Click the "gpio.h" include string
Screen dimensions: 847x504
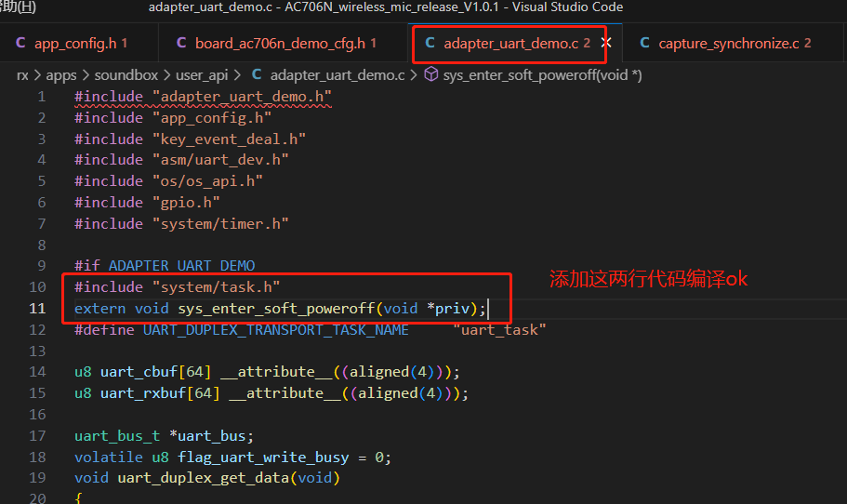(x=186, y=203)
